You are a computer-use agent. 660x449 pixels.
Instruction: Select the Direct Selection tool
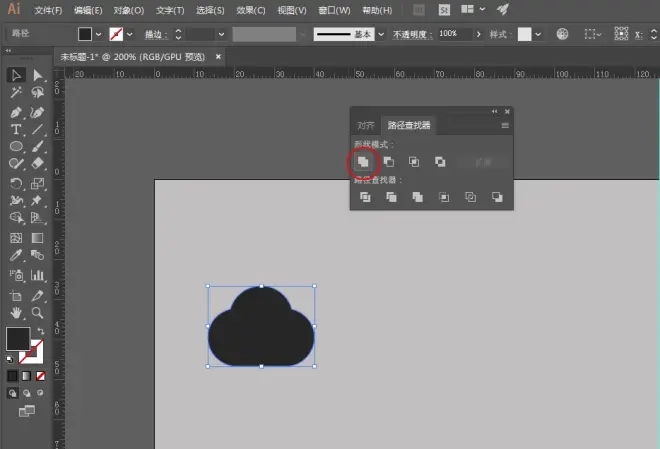coord(37,75)
